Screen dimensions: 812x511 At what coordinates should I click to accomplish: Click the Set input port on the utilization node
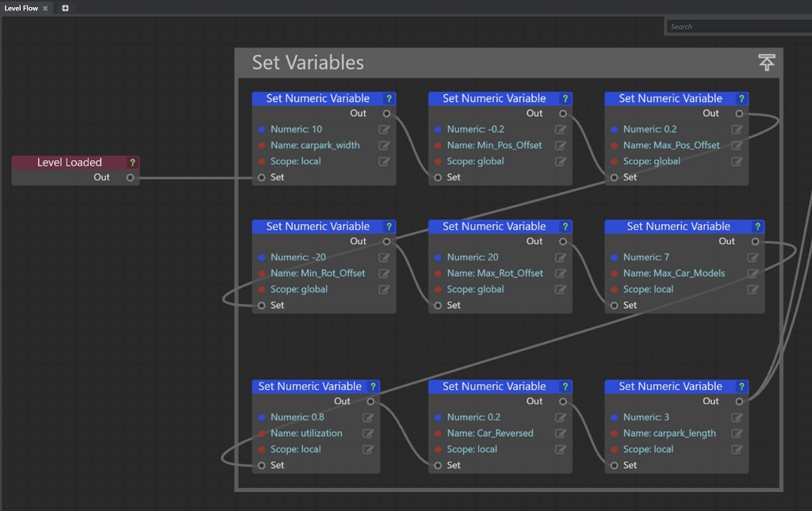coord(260,465)
